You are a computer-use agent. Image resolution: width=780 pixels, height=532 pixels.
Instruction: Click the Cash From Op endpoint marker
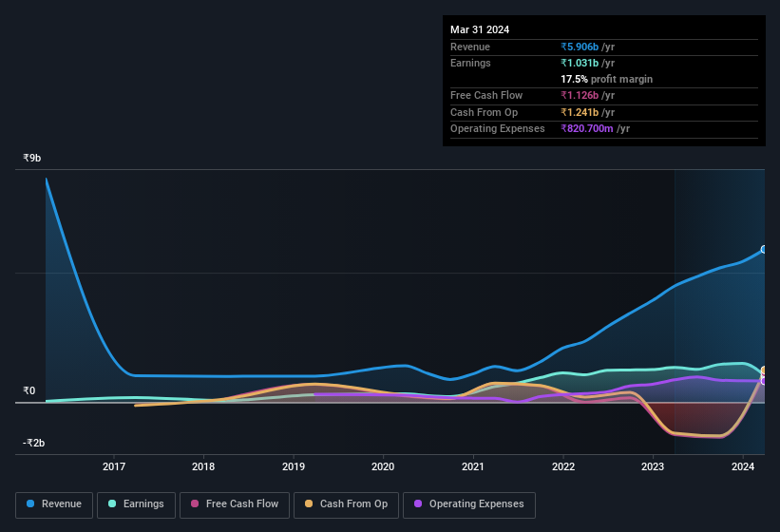764,370
